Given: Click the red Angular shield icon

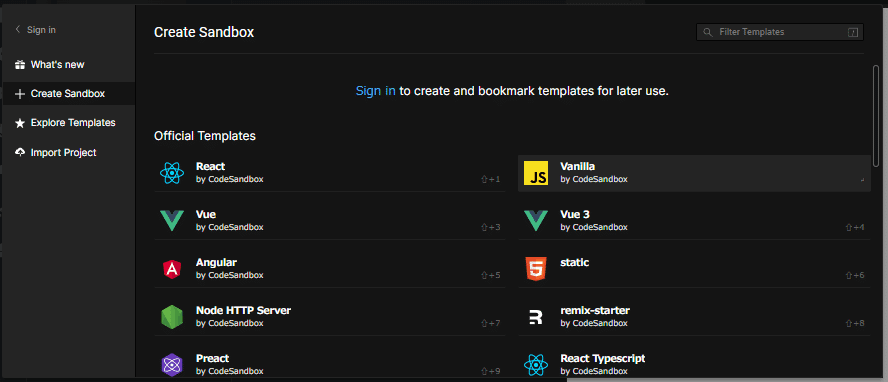Looking at the screenshot, I should pos(172,269).
